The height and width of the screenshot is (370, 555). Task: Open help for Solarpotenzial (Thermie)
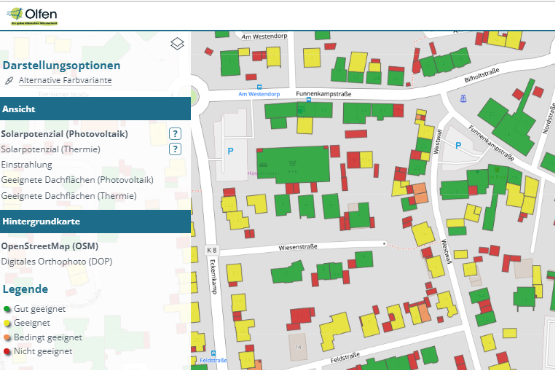click(x=175, y=149)
